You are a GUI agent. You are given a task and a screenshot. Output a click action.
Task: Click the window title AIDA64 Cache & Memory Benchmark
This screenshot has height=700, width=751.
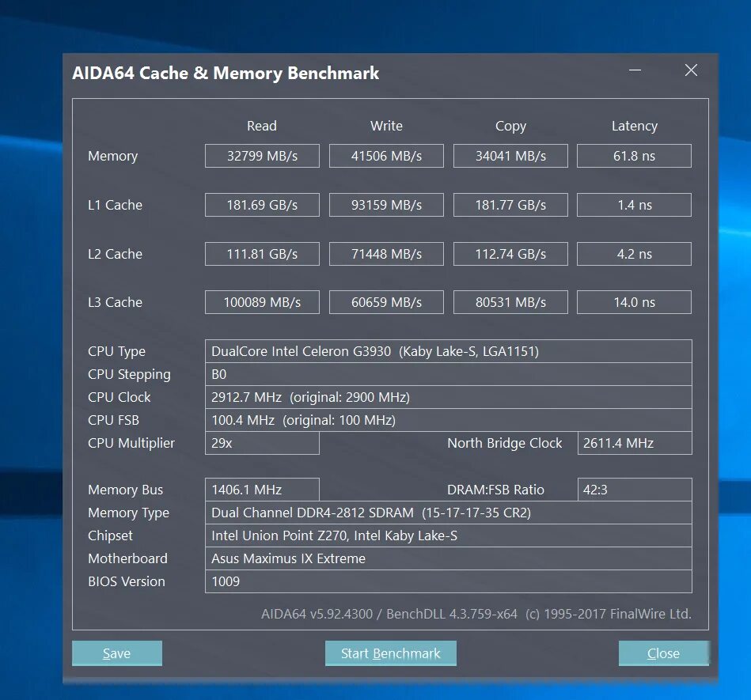(226, 73)
